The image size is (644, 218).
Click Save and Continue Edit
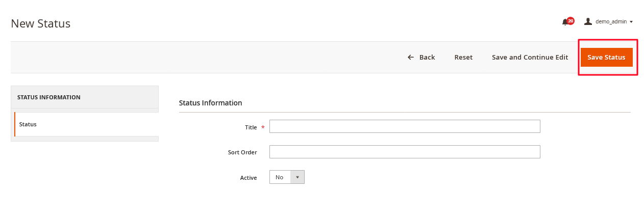point(530,57)
